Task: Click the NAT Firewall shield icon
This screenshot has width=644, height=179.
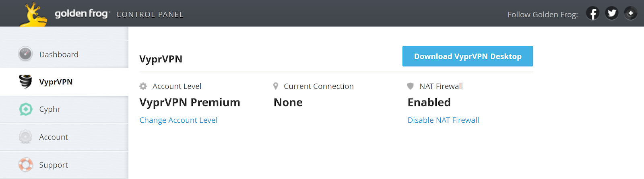Action: pyautogui.click(x=411, y=86)
